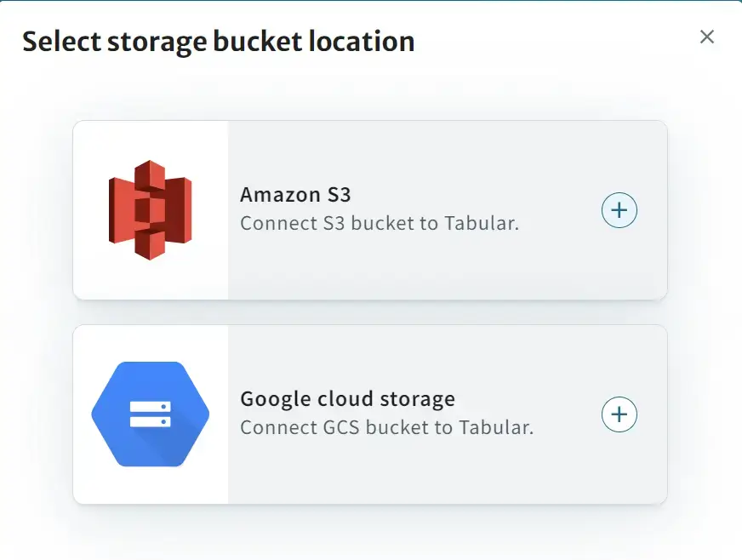Image resolution: width=742 pixels, height=560 pixels.
Task: Click the word 'Select' in the dialog heading
Action: tap(61, 42)
